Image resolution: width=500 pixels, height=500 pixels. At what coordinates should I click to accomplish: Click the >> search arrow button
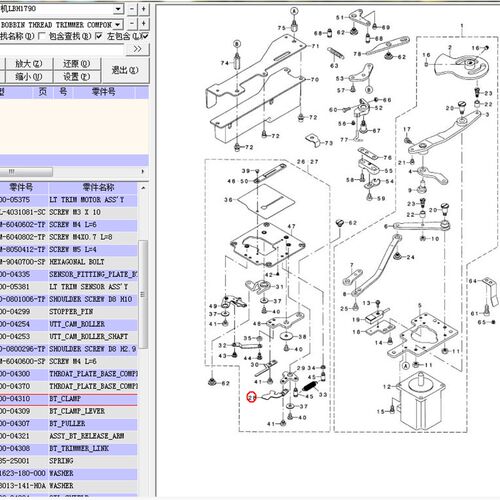tap(137, 49)
